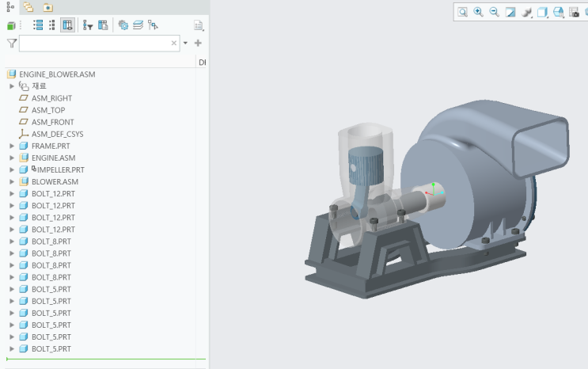This screenshot has width=588, height=369.
Task: Switch to the Folder Browser tab
Action: point(28,7)
